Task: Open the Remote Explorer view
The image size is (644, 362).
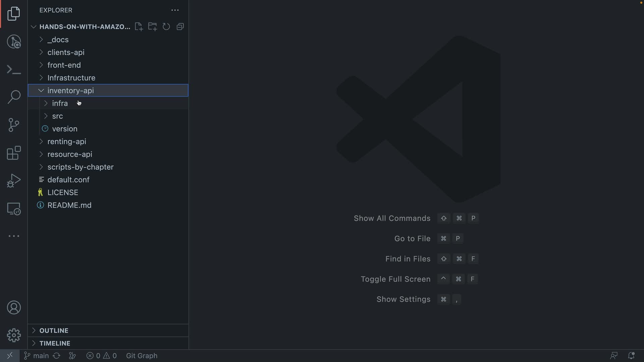Action: click(x=14, y=209)
